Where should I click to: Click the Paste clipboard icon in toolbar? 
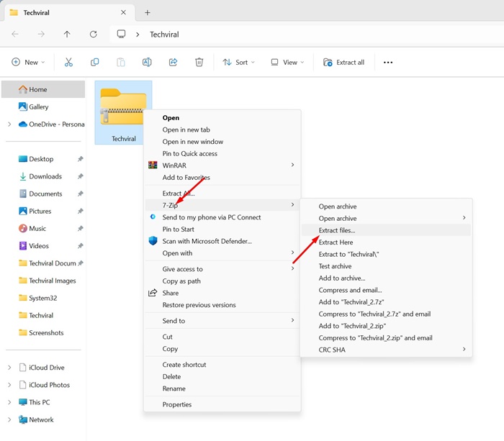click(x=120, y=63)
